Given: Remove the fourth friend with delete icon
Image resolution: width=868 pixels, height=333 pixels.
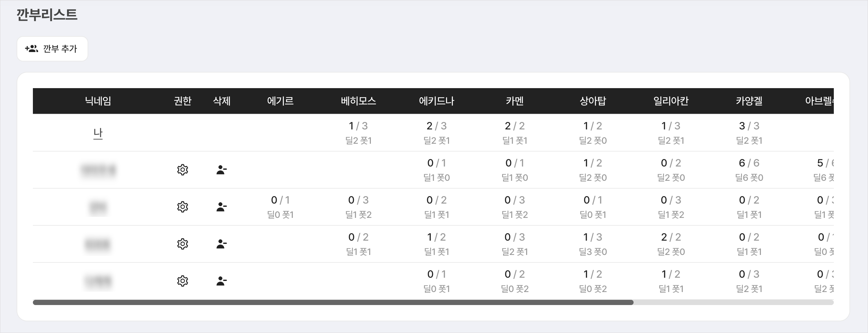Looking at the screenshot, I should pyautogui.click(x=221, y=281).
